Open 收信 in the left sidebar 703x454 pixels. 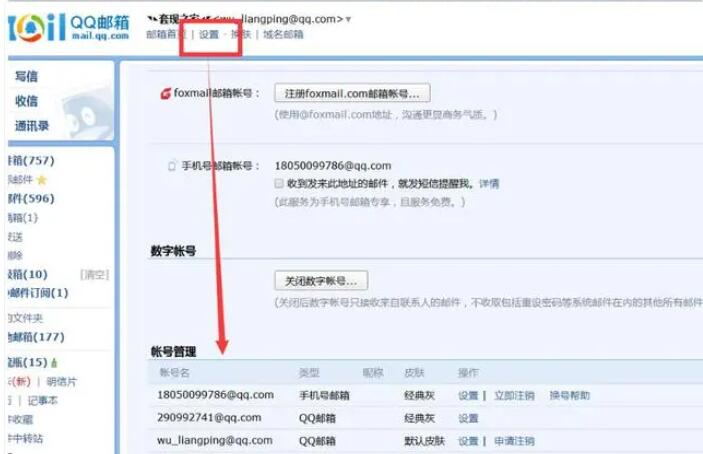(x=26, y=101)
